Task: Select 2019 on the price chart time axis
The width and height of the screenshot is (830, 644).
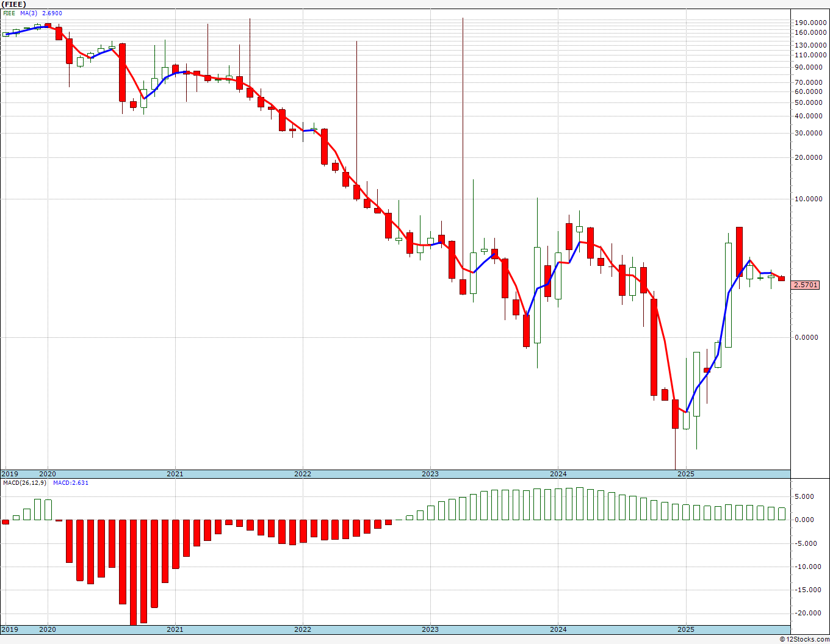Action: tap(9, 474)
